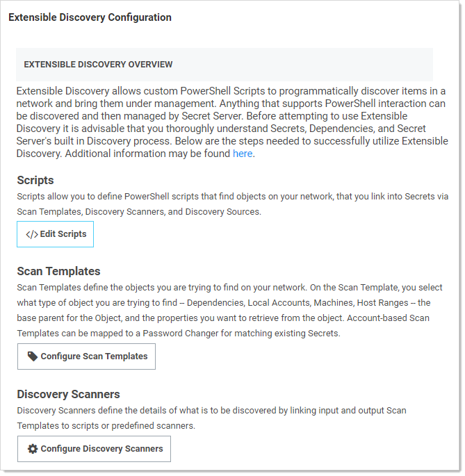Screen dimensions: 465x476
Task: Click the gear icon beside Configure Discovery Scanners
Action: 33,449
